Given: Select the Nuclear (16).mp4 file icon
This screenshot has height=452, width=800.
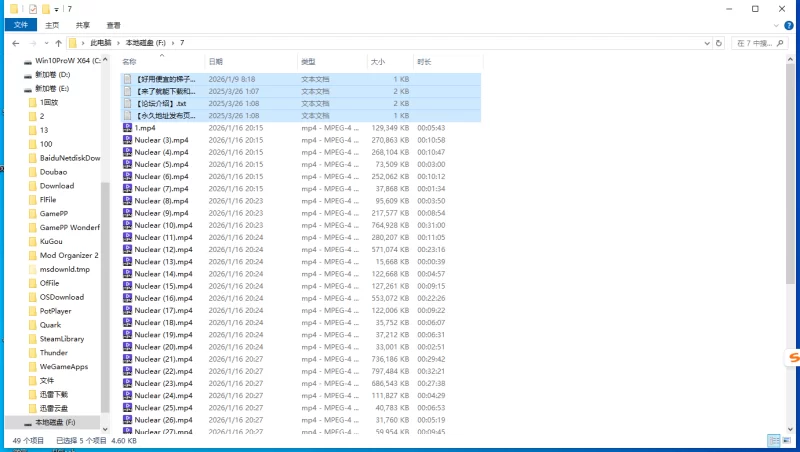Looking at the screenshot, I should tap(128, 298).
